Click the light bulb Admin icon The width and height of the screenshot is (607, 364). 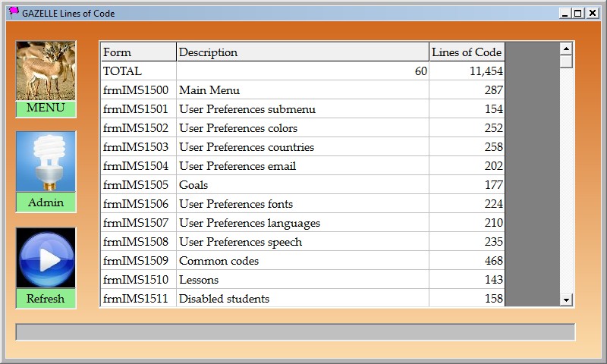click(x=46, y=162)
